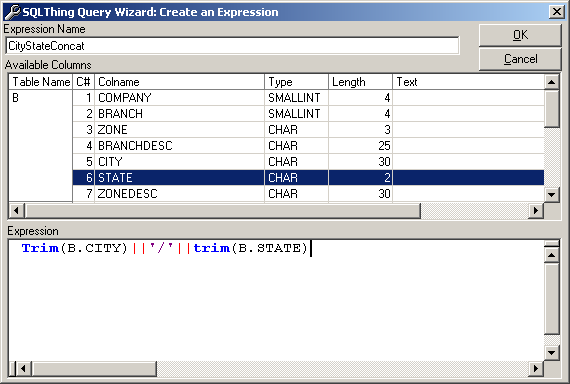Click the Length column header
The image size is (570, 384).
coord(361,82)
